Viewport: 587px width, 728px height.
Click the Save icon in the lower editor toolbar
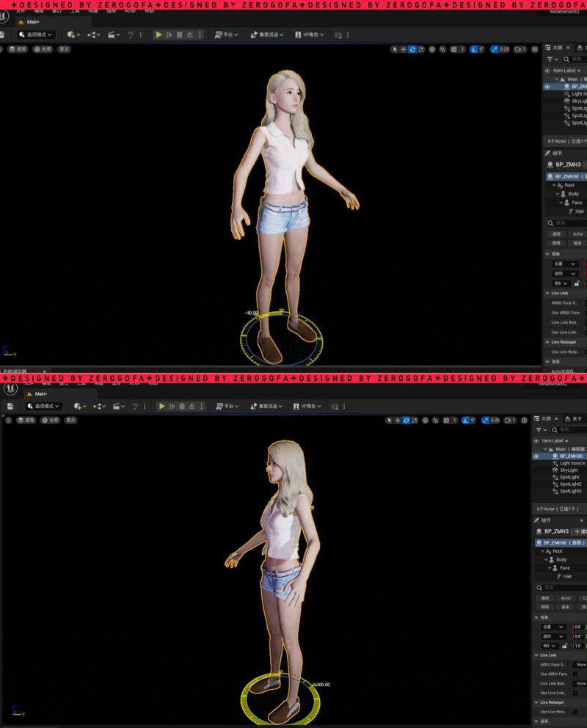pyautogui.click(x=10, y=406)
